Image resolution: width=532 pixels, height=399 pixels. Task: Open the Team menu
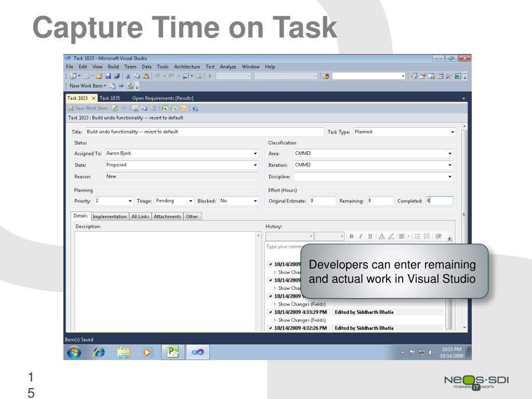pyautogui.click(x=130, y=67)
